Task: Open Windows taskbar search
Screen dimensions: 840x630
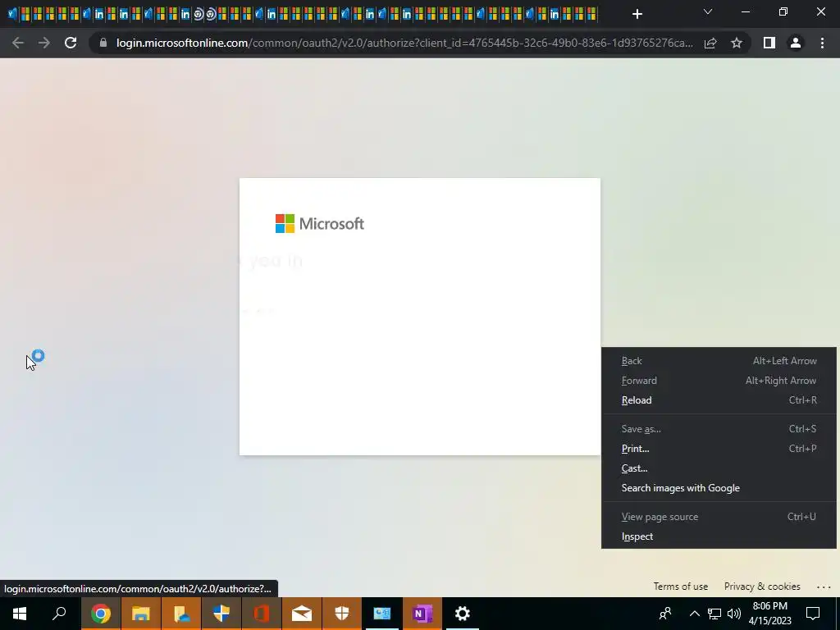Action: [x=59, y=614]
